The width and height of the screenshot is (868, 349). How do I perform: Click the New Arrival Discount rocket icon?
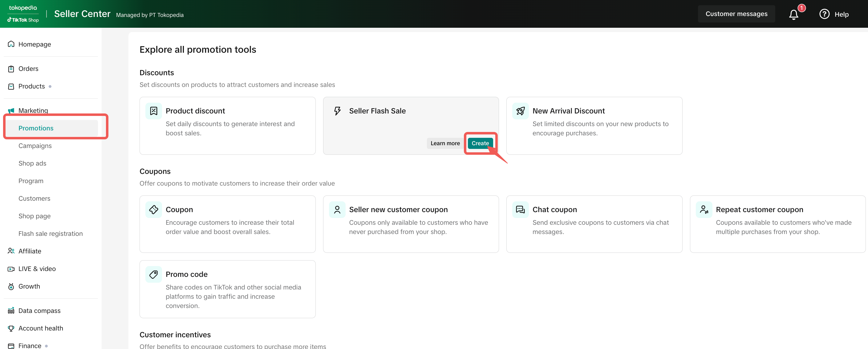pos(520,111)
